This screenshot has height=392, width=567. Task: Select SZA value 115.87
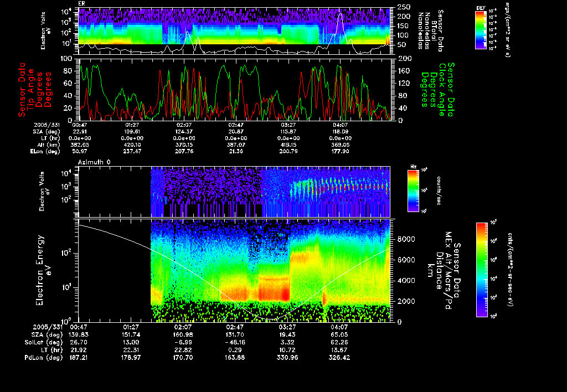coord(288,132)
